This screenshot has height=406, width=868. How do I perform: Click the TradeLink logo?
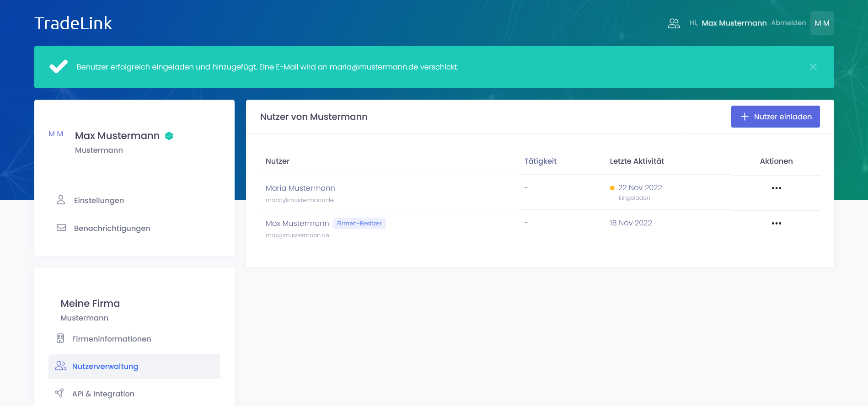coord(73,23)
